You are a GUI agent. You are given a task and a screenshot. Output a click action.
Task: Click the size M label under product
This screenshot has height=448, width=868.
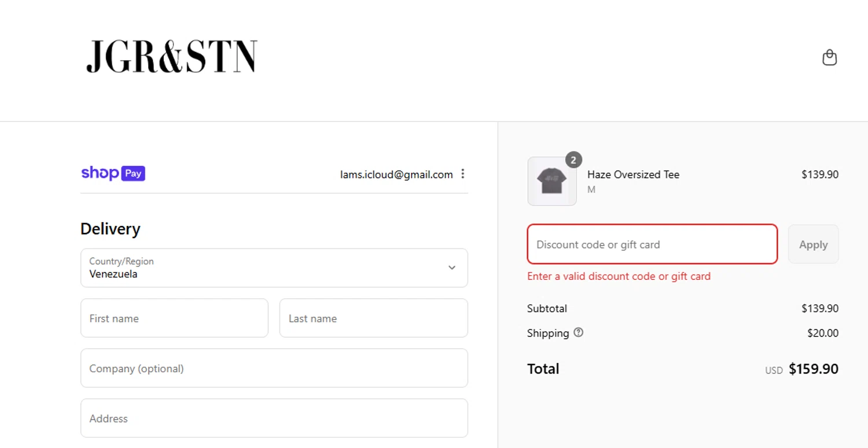pos(591,190)
